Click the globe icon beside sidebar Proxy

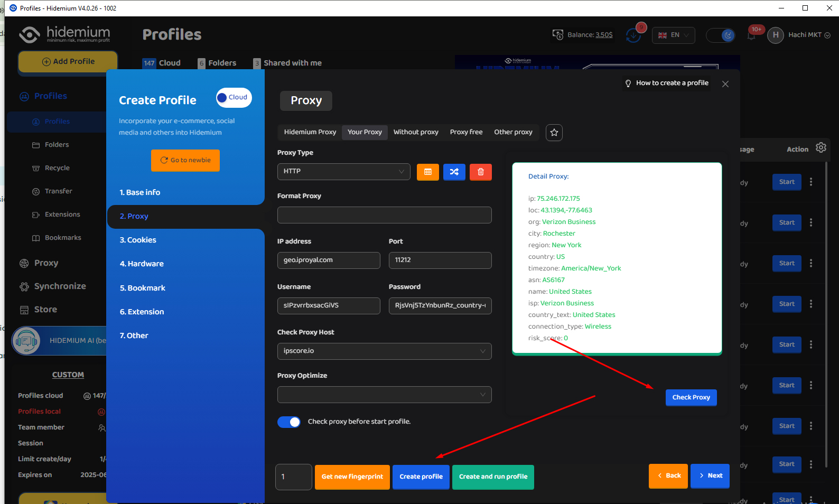click(24, 263)
